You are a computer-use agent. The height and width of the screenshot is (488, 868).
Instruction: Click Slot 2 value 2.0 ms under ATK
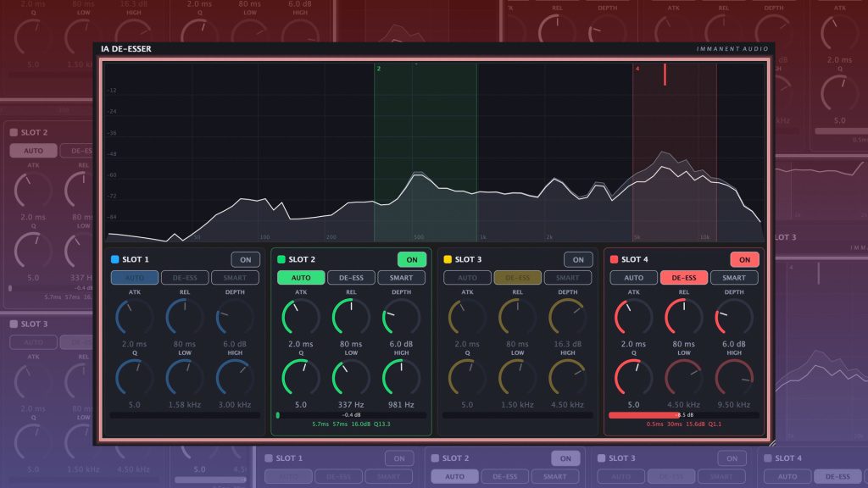click(x=301, y=344)
